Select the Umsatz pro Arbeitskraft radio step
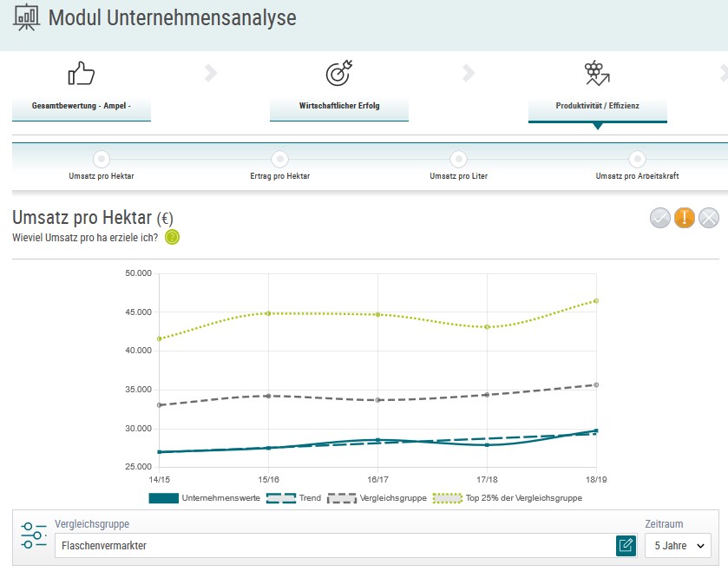 637,159
